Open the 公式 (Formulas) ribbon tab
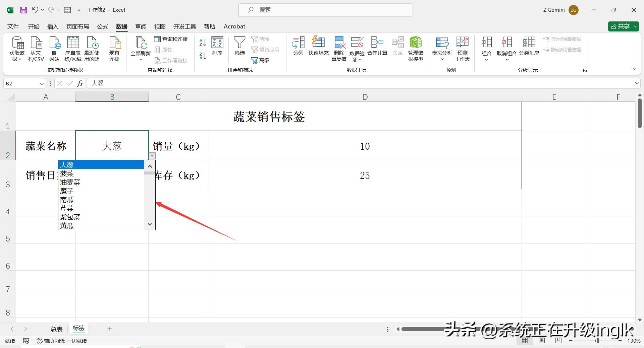 (102, 26)
